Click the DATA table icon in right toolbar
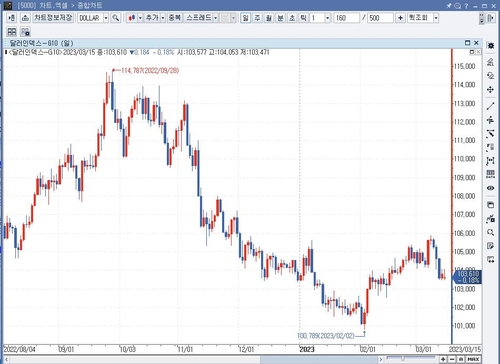Viewport: 500px width, 364px height. 490,174
